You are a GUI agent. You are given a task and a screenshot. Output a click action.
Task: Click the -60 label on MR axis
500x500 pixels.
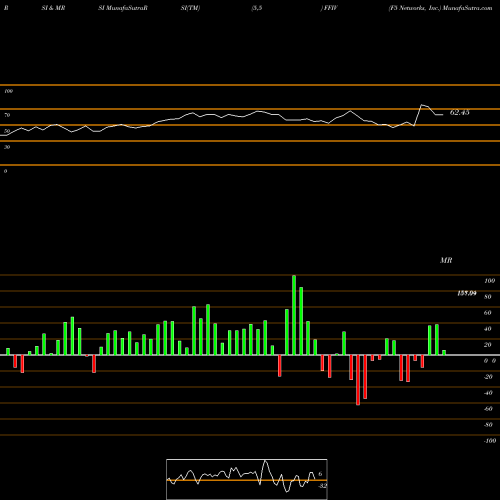488,409
